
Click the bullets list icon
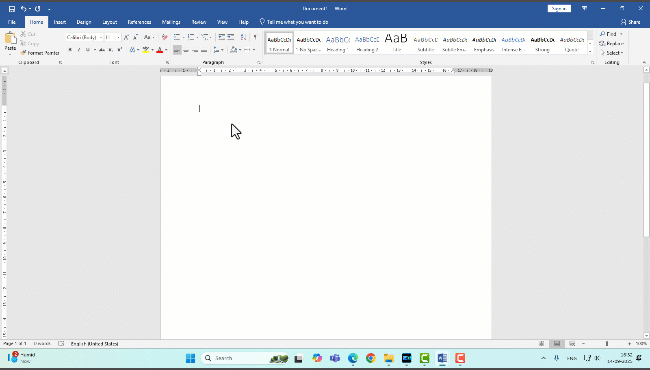177,37
